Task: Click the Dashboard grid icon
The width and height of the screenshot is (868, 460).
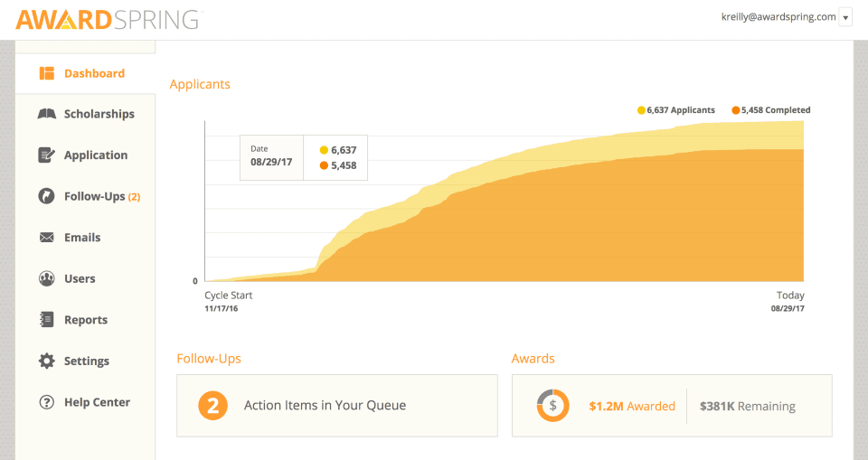Action: 47,73
